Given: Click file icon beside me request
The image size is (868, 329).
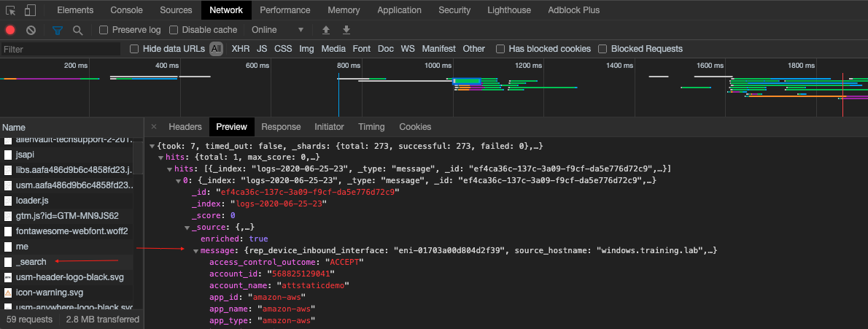Looking at the screenshot, I should 8,246.
